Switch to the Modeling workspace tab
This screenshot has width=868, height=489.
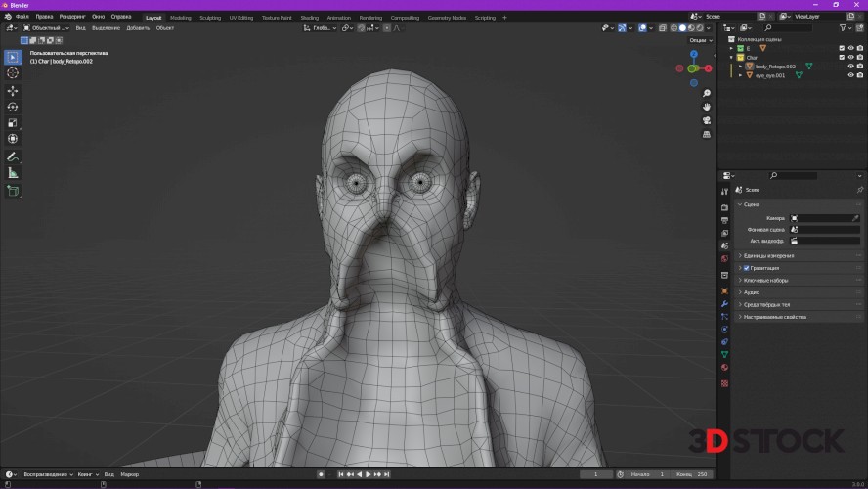pyautogui.click(x=181, y=18)
